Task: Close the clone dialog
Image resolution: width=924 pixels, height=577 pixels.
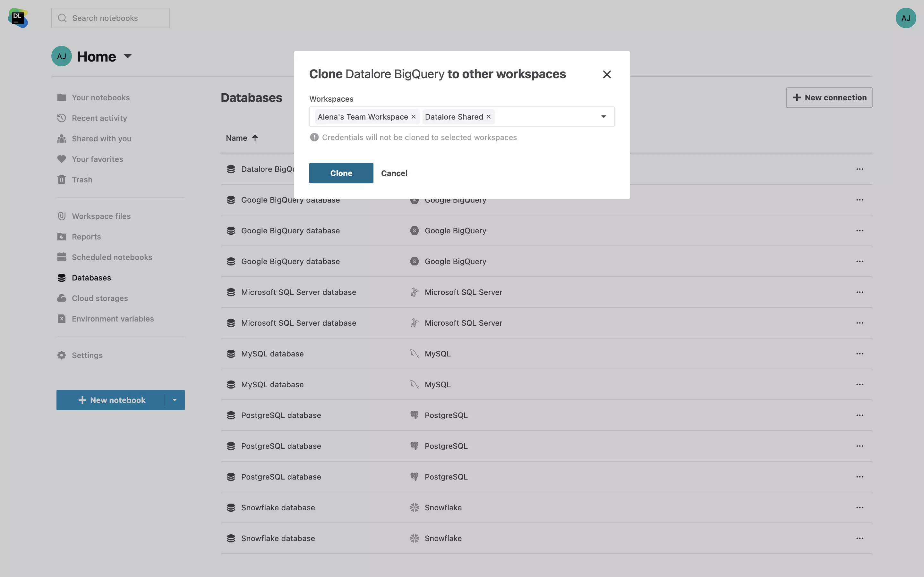Action: [607, 74]
